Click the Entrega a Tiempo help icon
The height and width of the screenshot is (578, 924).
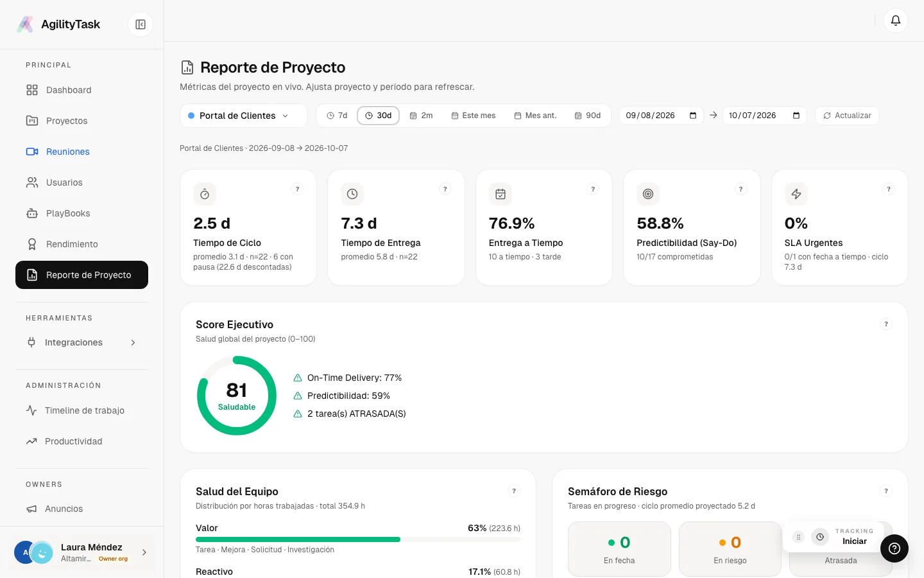pos(593,189)
